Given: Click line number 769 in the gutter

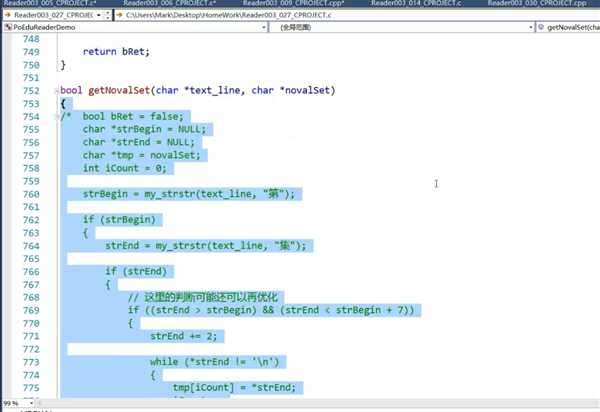Looking at the screenshot, I should (x=31, y=310).
